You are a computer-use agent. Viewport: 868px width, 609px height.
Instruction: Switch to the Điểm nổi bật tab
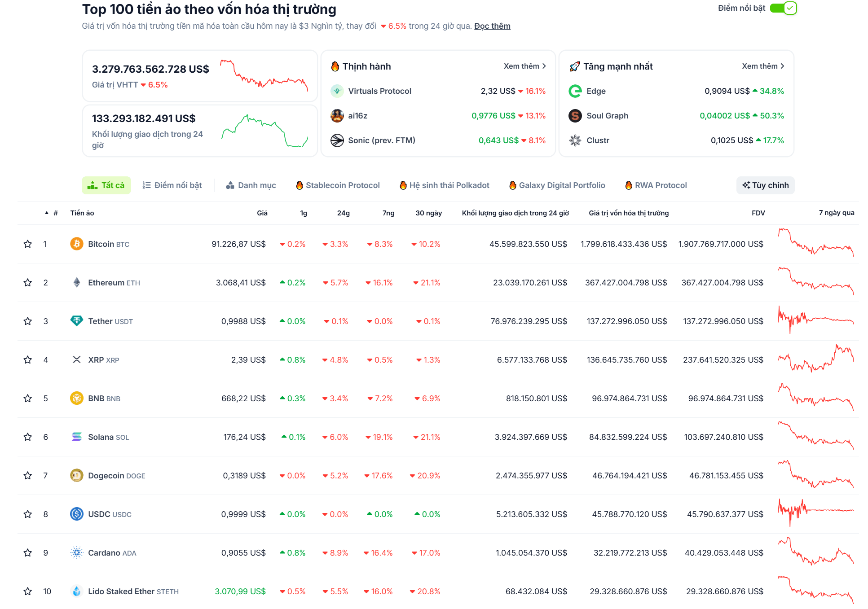pyautogui.click(x=172, y=185)
